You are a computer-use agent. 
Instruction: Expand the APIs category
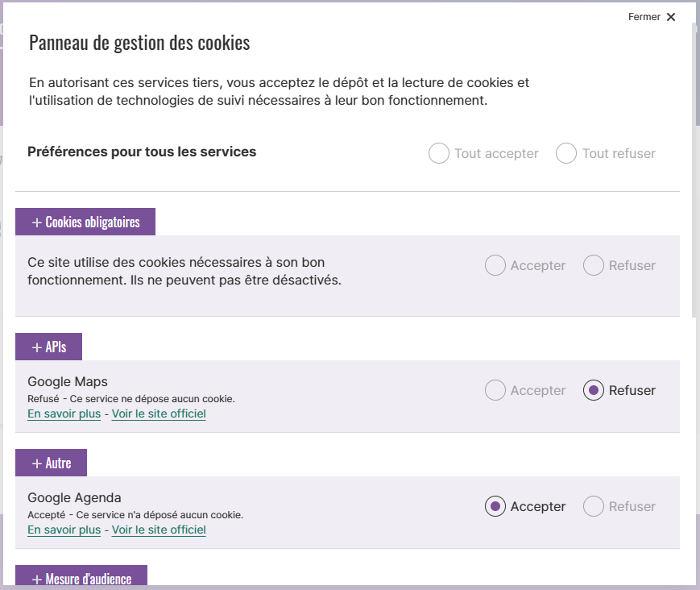48,347
